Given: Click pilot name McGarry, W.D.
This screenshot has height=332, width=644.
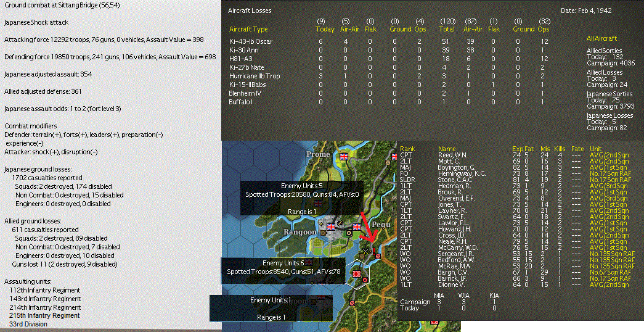Looking at the screenshot, I should (458, 247).
